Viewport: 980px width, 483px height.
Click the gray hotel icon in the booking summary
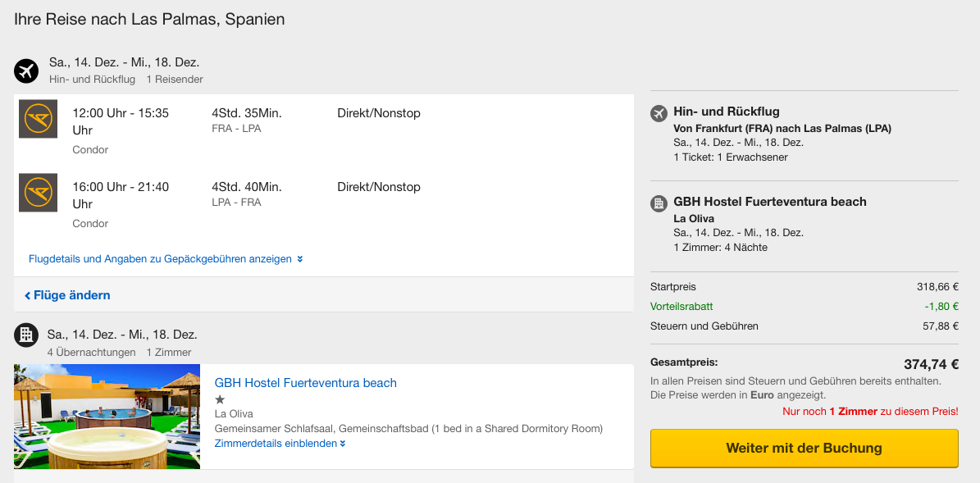[x=659, y=203]
